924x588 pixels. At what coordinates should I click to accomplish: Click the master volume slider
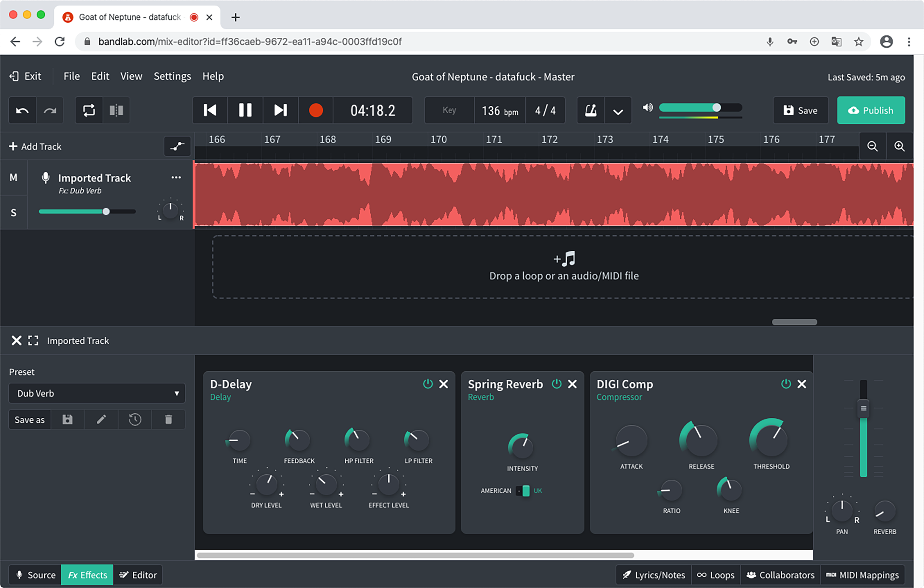[x=700, y=108]
